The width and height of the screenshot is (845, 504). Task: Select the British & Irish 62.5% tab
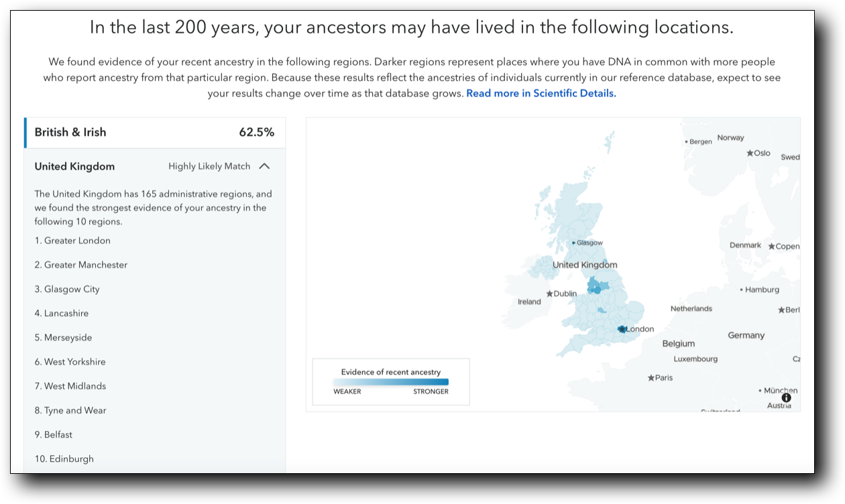click(154, 132)
